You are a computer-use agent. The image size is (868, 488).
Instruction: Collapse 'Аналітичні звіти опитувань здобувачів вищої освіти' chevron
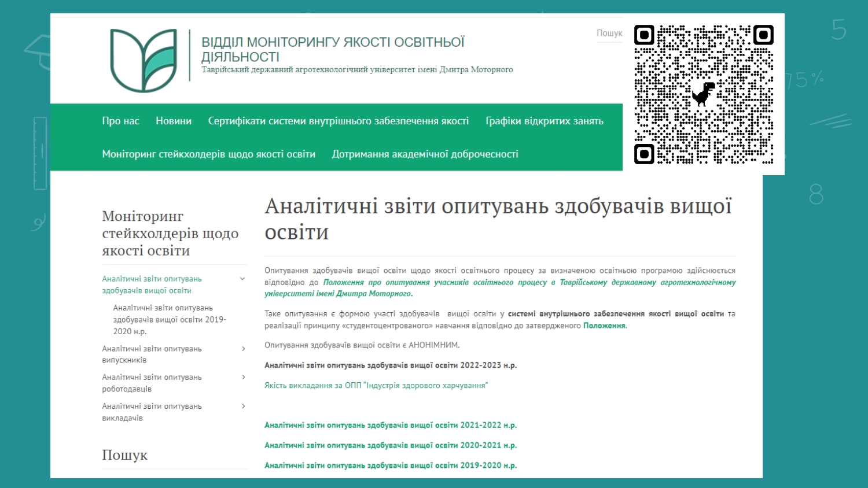tap(242, 279)
